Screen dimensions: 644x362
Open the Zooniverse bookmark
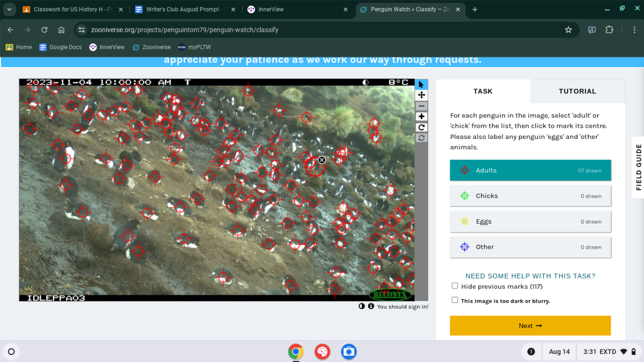[151, 47]
